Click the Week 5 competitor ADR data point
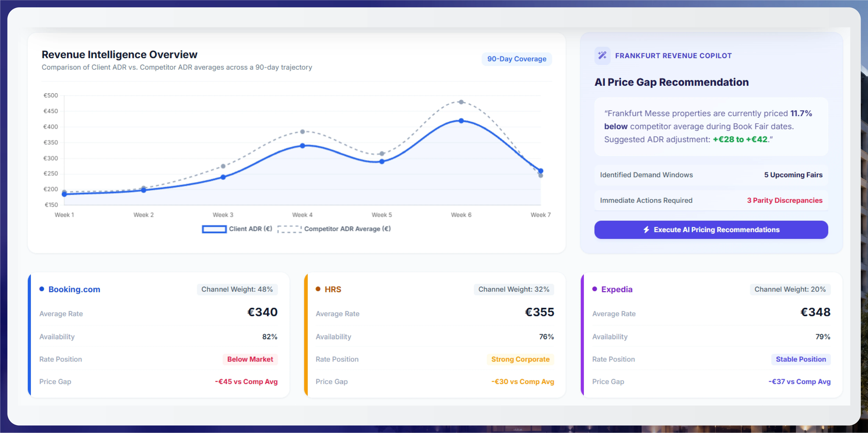 click(382, 154)
